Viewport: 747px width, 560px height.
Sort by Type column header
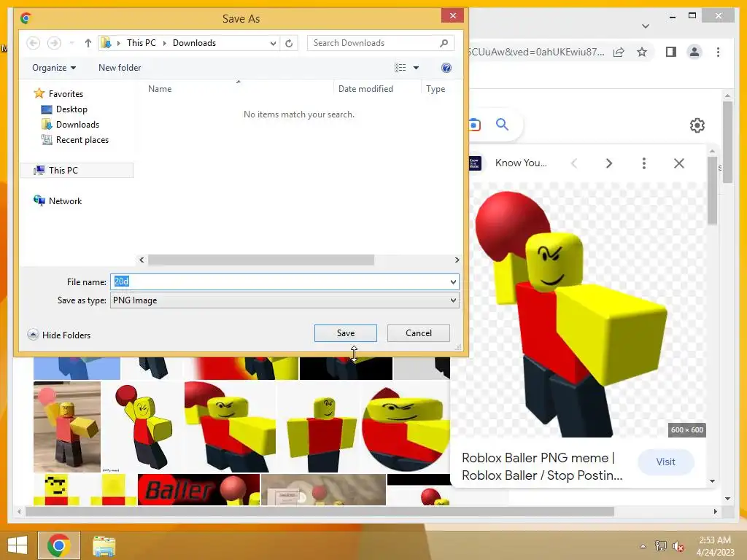tap(436, 88)
